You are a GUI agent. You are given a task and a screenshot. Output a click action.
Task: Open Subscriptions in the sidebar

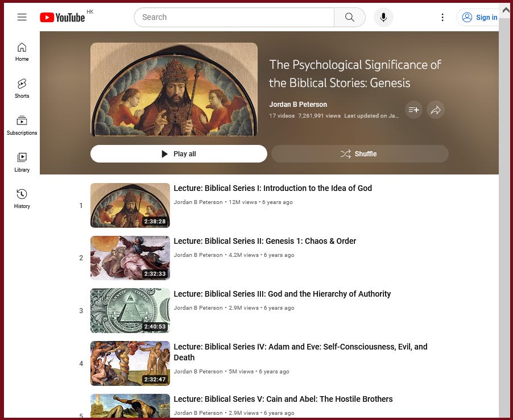point(22,126)
